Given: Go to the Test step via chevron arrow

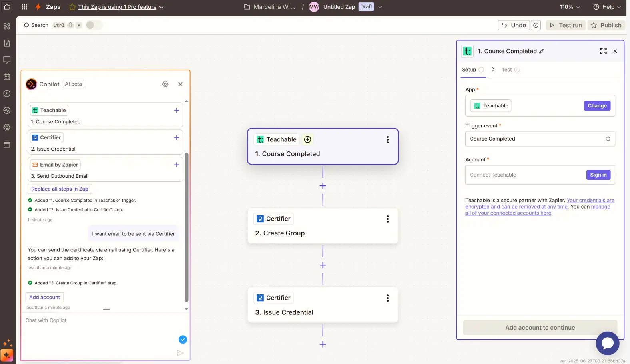Looking at the screenshot, I should [493, 69].
